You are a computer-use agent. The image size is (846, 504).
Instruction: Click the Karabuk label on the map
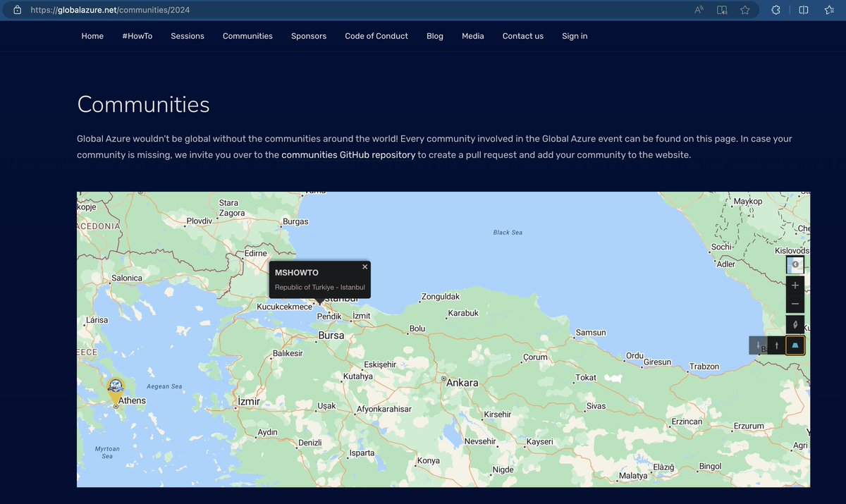click(463, 313)
